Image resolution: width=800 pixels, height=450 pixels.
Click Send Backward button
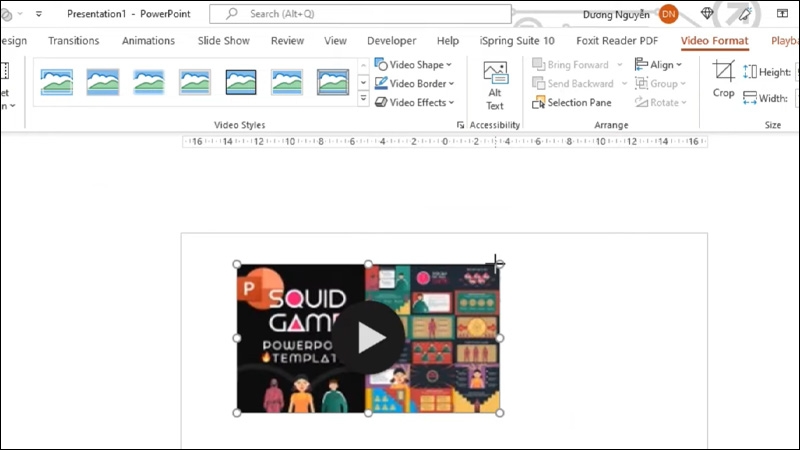point(573,84)
